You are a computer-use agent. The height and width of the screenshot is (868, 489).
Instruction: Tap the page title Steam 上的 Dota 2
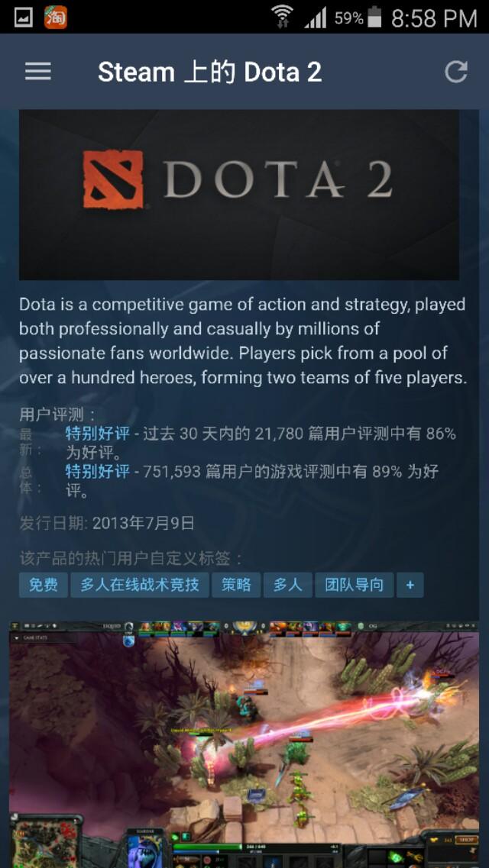pyautogui.click(x=209, y=73)
